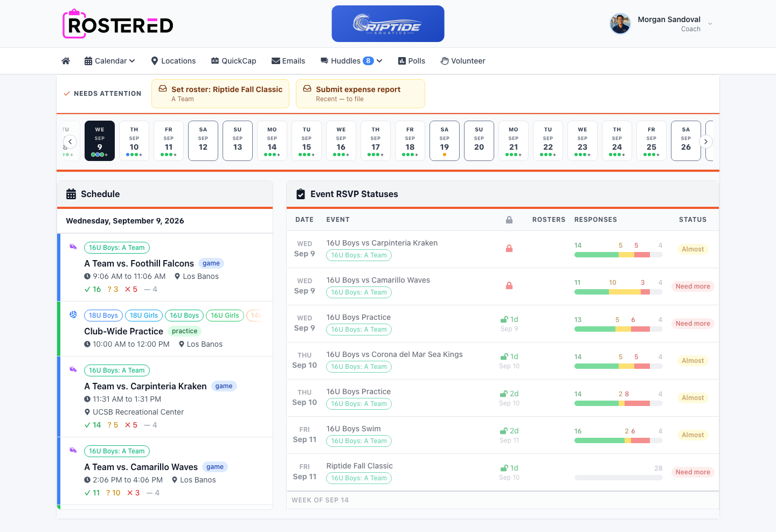Viewport: 776px width, 532px height.
Task: Click the red lock on Carpinteria Kraken row
Action: [x=509, y=249]
